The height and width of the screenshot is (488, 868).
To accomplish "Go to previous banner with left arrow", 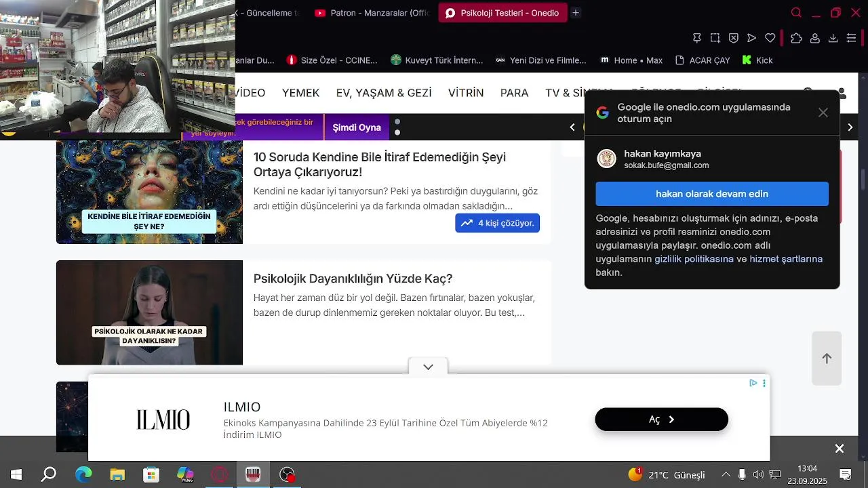I will pos(572,127).
